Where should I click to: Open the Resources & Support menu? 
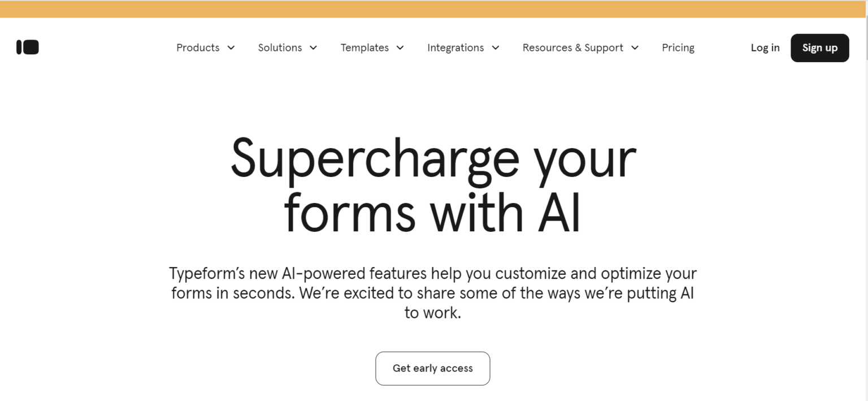pos(573,48)
